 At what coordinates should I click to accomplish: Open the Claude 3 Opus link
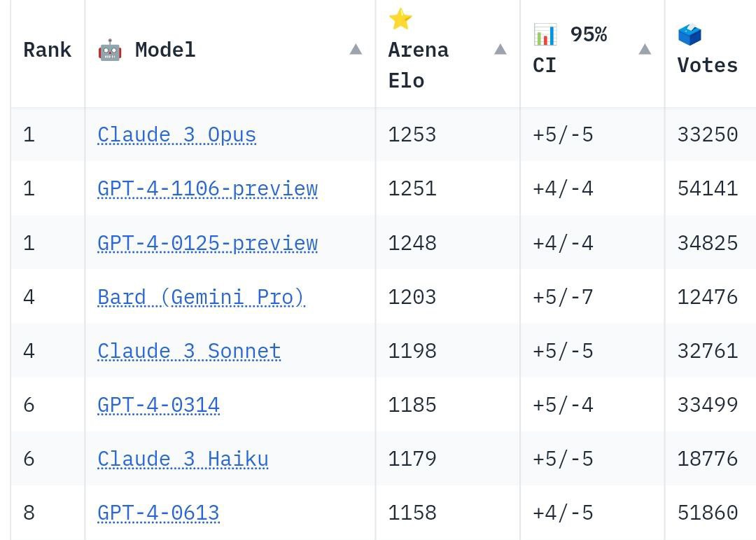176,134
